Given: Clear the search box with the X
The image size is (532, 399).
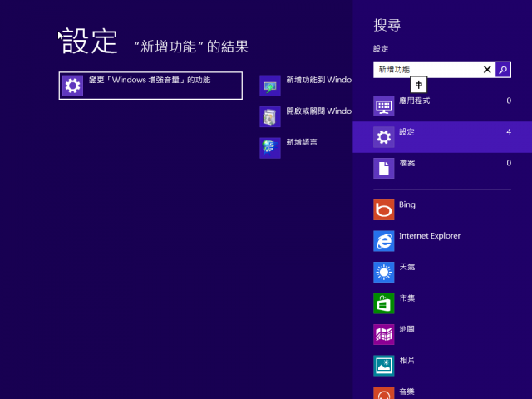Looking at the screenshot, I should click(x=487, y=70).
